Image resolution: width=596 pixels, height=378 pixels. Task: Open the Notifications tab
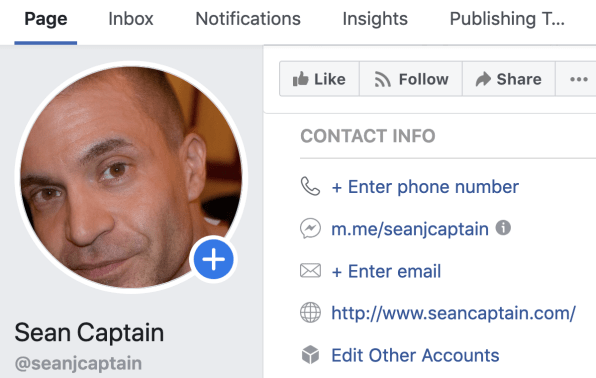[x=248, y=19]
